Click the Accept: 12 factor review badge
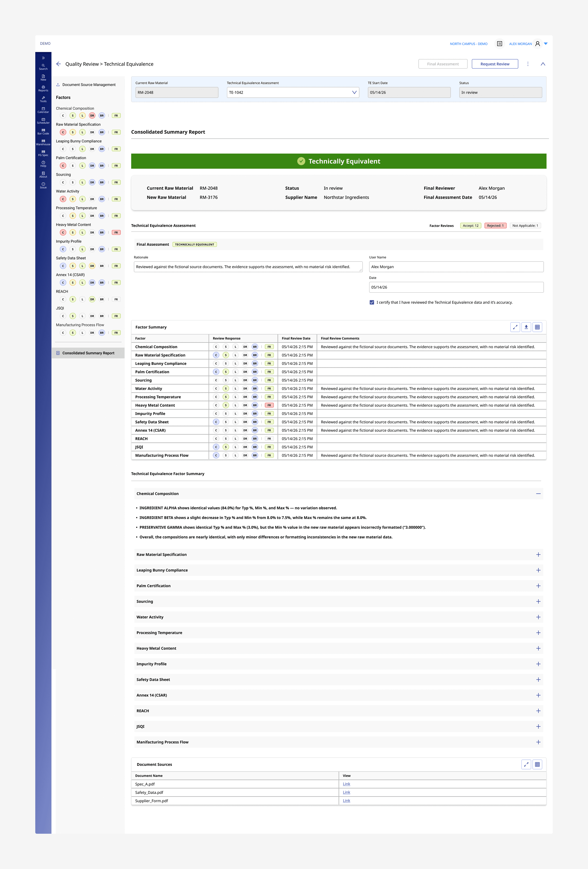This screenshot has width=588, height=869. 470,225
